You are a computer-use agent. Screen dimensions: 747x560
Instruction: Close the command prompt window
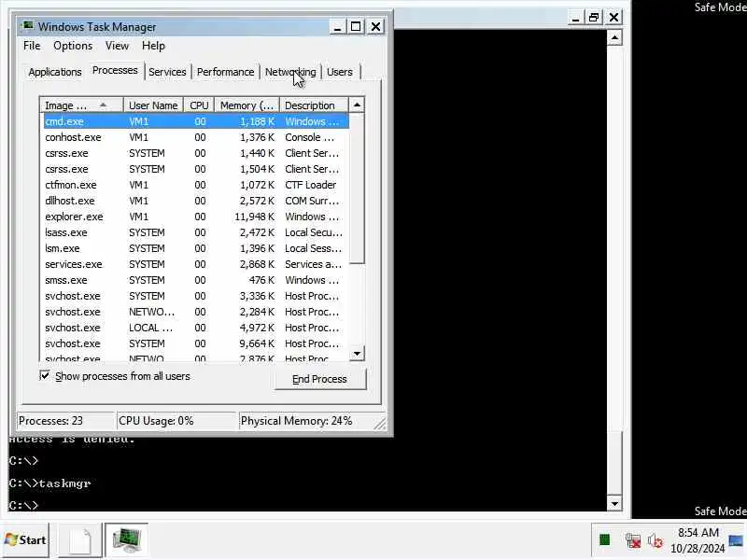tap(614, 18)
